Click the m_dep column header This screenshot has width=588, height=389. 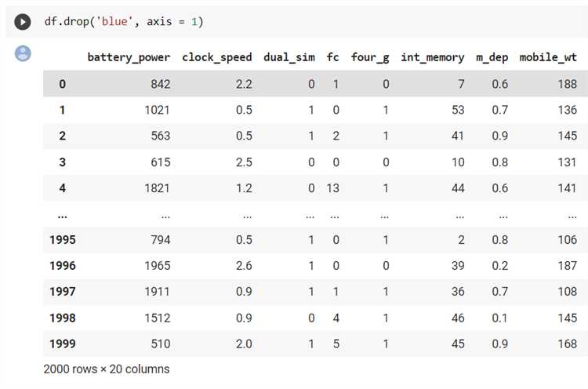point(492,57)
